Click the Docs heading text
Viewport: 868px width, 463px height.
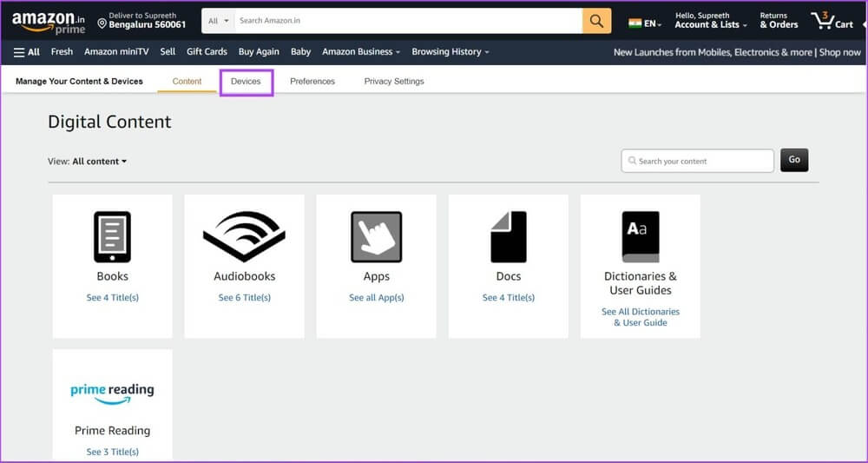(x=508, y=276)
